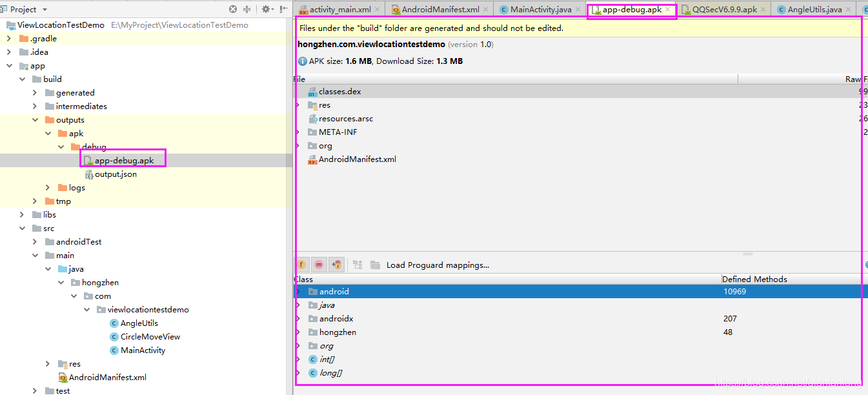Screen dimensions: 868x395
Task: Expand the libs folder
Action: (23, 215)
